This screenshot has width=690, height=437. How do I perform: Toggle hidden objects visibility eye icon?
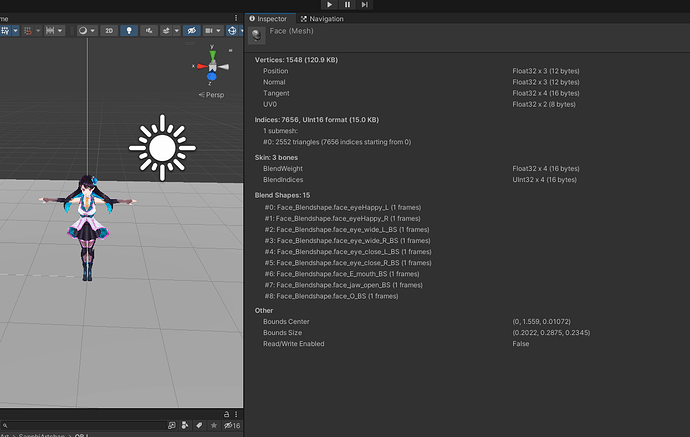(x=191, y=30)
